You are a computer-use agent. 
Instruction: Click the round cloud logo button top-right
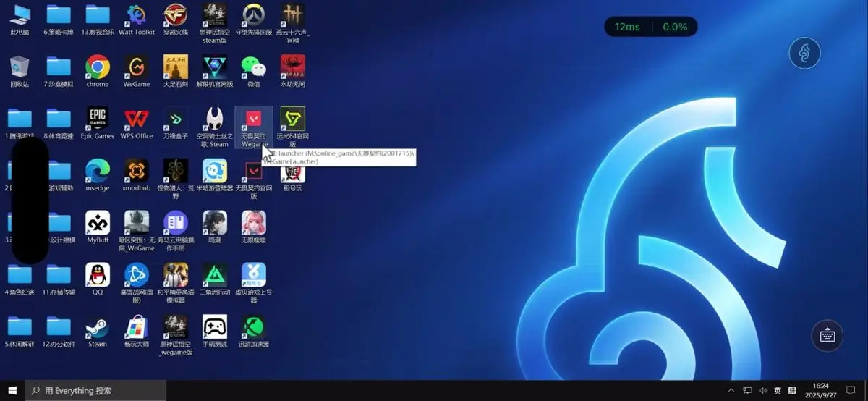pyautogui.click(x=804, y=54)
